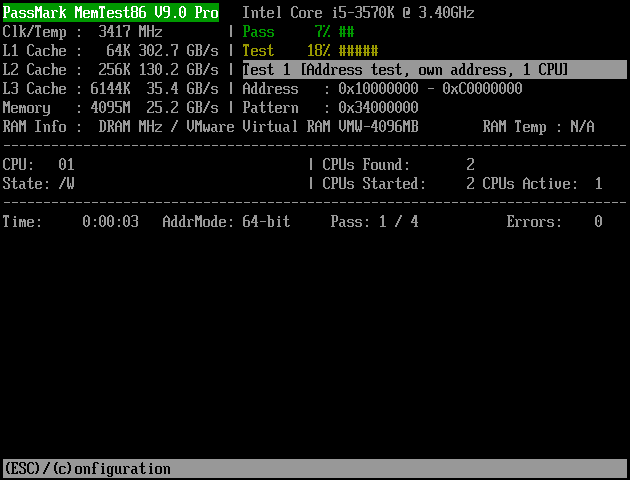Click the State: /W indicator
Image resolution: width=630 pixels, height=480 pixels.
(x=39, y=184)
